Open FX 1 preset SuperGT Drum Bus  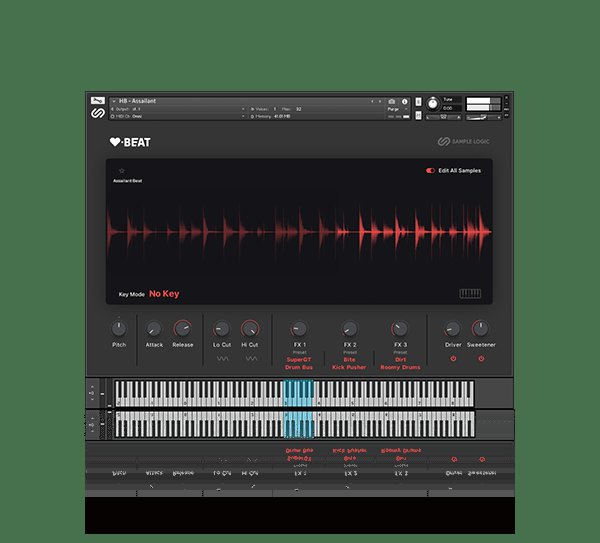coord(299,364)
